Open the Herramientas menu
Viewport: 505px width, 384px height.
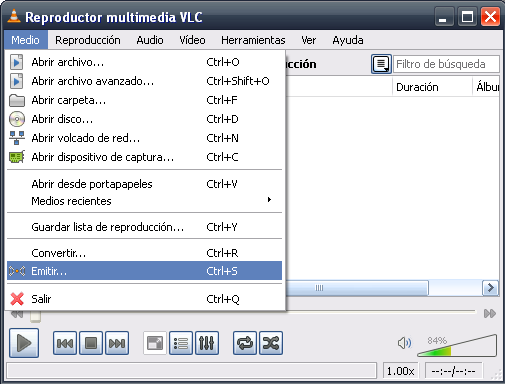253,40
